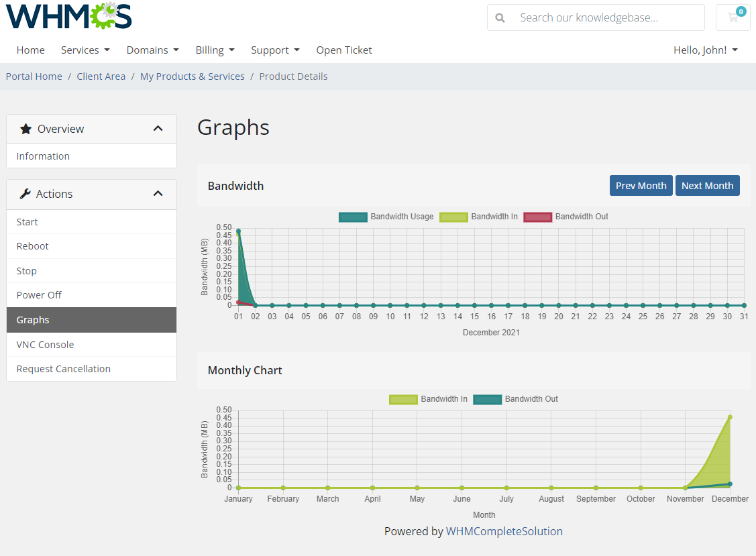Open the shopping cart icon
This screenshot has height=556, width=756.
tap(733, 18)
